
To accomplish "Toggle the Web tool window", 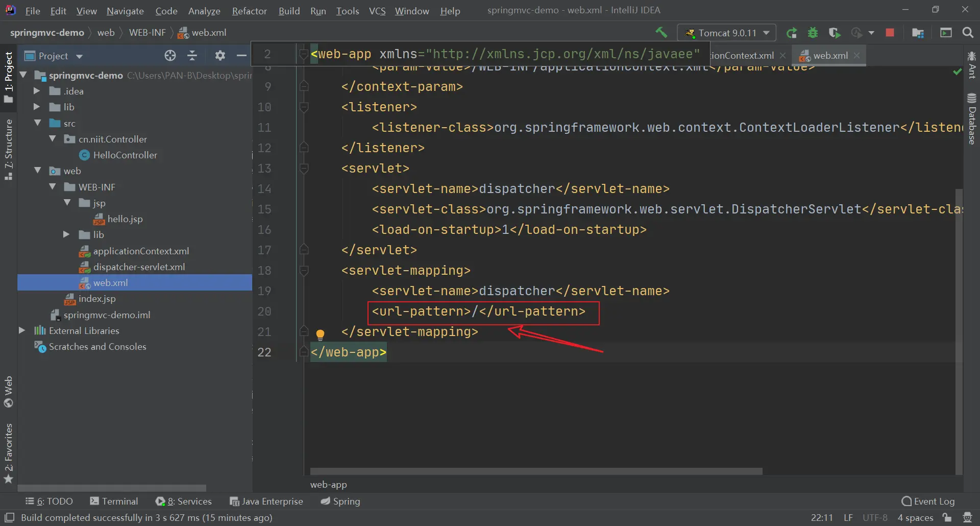I will pyautogui.click(x=9, y=392).
